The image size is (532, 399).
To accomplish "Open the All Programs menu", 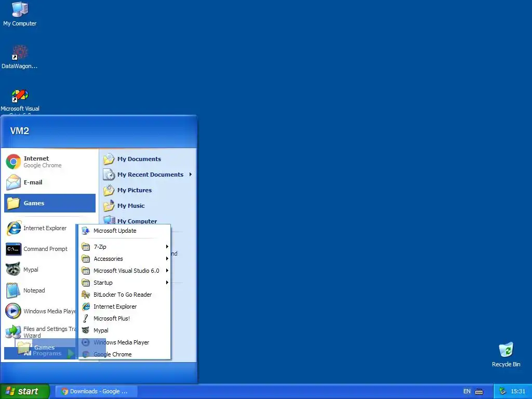I will click(x=40, y=353).
